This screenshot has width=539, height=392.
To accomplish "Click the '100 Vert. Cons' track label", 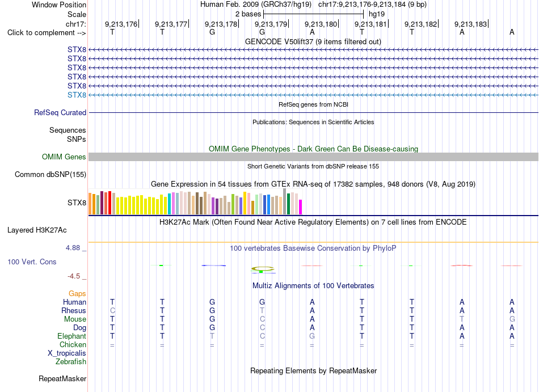I will [32, 262].
